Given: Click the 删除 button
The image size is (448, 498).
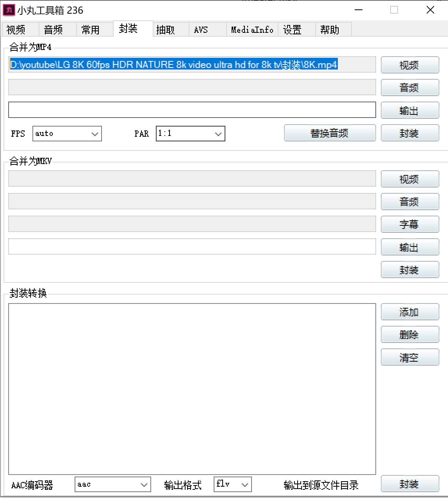Looking at the screenshot, I should (x=409, y=335).
